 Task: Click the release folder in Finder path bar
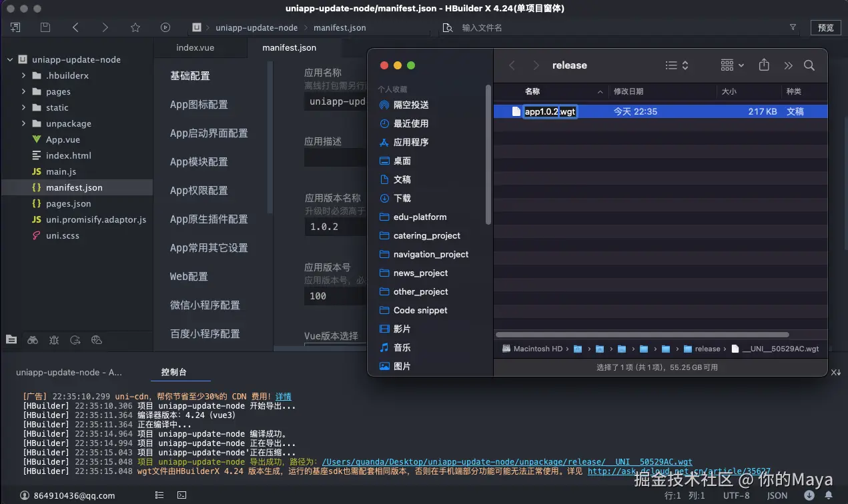tap(702, 349)
